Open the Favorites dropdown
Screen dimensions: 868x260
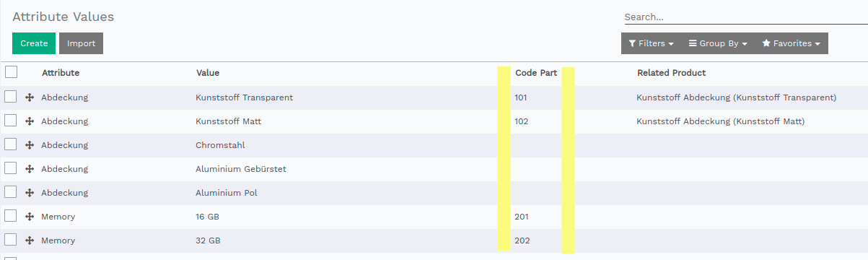point(791,43)
